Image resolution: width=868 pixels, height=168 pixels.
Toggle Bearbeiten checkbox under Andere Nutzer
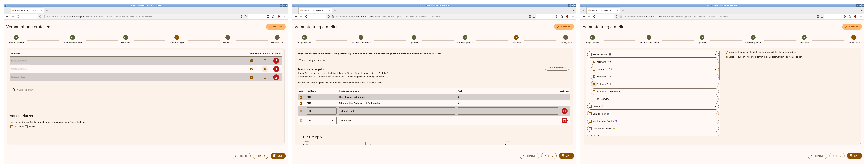pos(11,127)
